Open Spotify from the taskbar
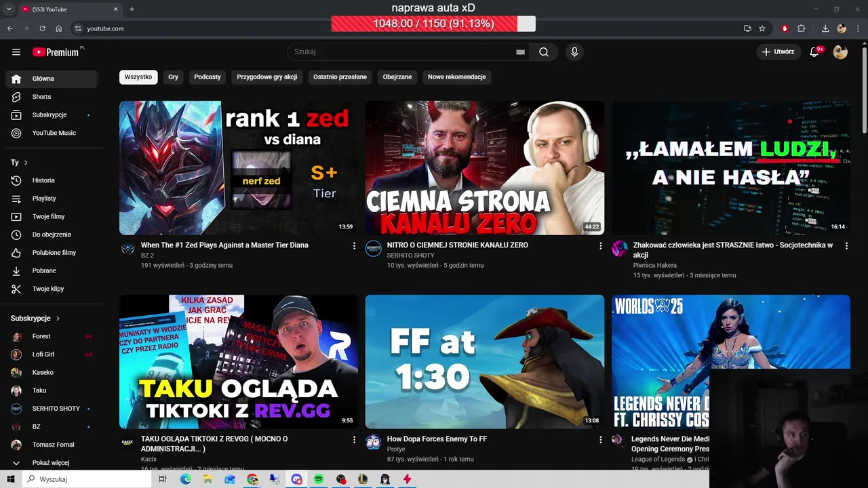This screenshot has height=488, width=868. (319, 479)
